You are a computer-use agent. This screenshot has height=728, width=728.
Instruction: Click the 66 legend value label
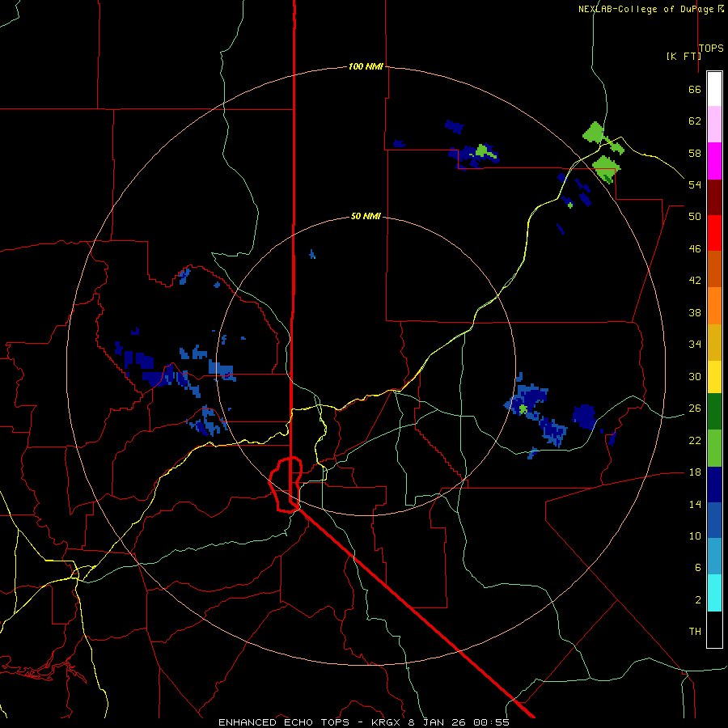(695, 89)
